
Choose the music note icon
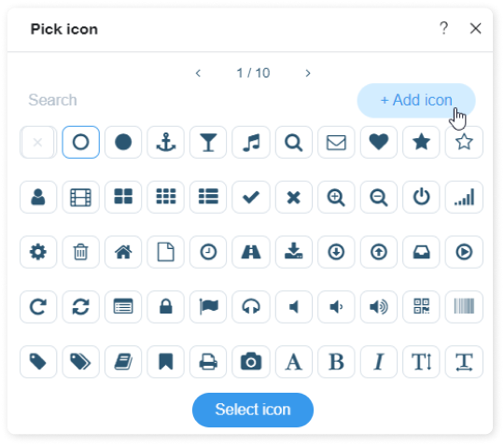click(x=251, y=142)
